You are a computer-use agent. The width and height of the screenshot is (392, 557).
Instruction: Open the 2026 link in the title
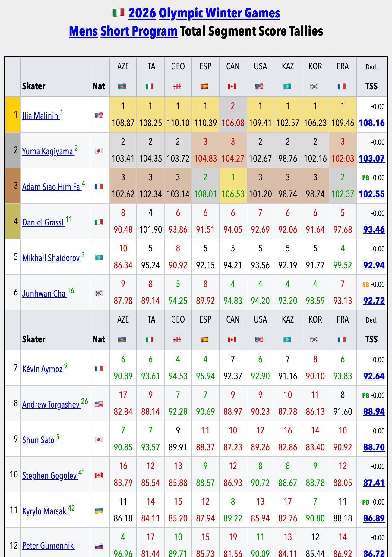tap(142, 13)
